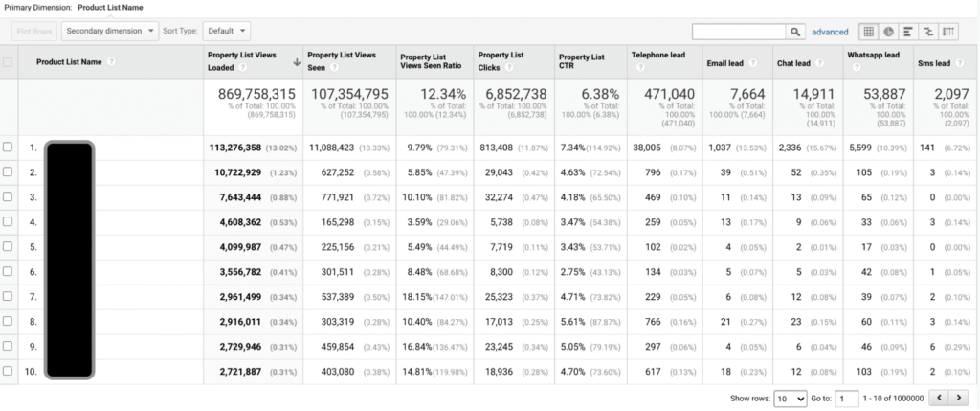
Task: Select the pivot view icon
Action: click(x=948, y=32)
